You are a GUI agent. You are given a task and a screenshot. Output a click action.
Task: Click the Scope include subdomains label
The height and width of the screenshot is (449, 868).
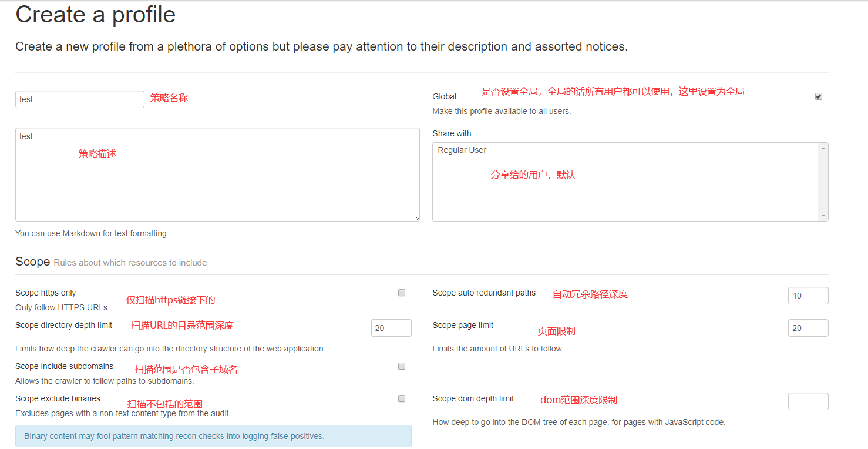(64, 366)
